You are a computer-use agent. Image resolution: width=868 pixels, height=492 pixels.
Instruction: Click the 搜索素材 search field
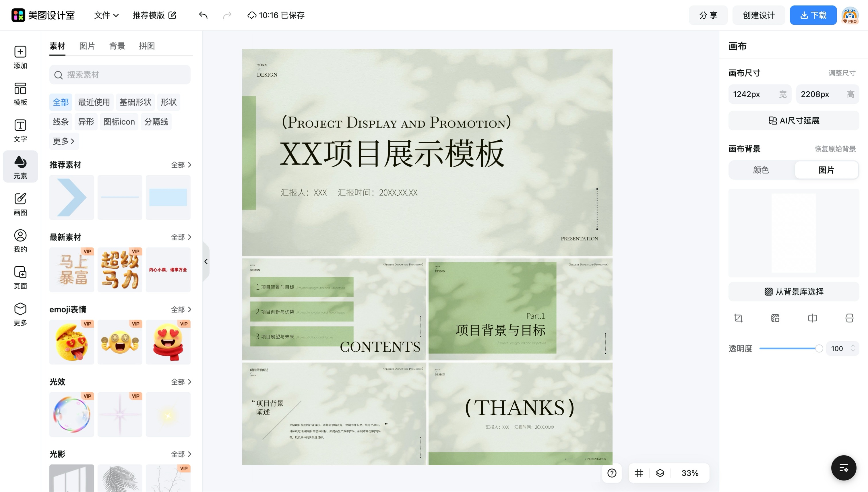[120, 75]
